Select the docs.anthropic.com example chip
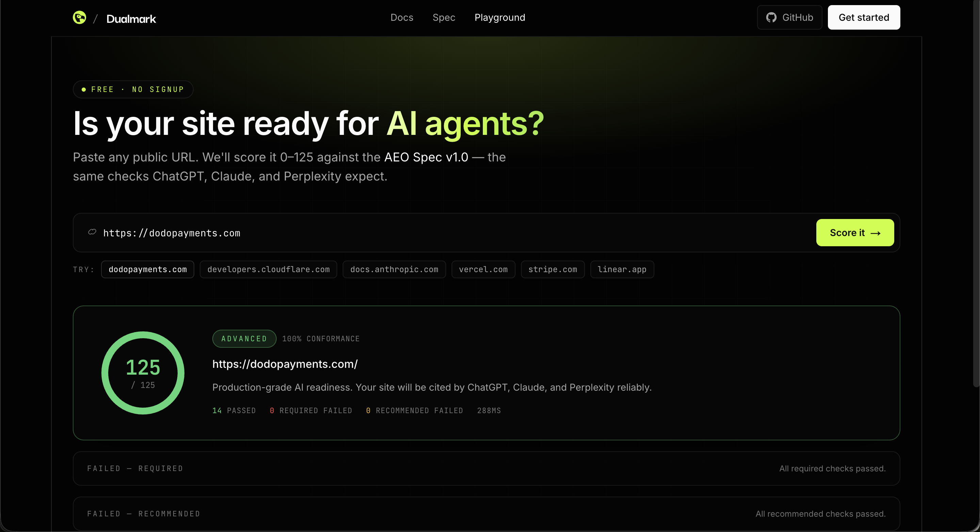980x532 pixels. [394, 269]
